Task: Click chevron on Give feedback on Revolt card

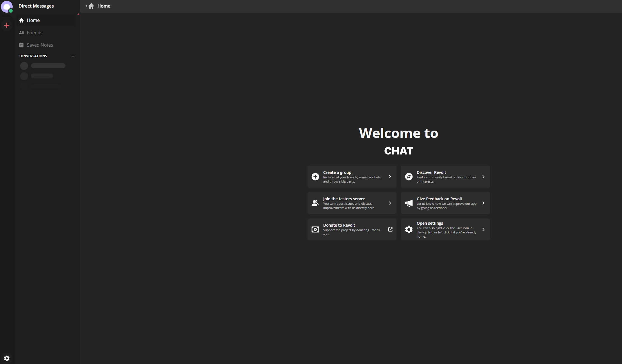Action: tap(483, 203)
